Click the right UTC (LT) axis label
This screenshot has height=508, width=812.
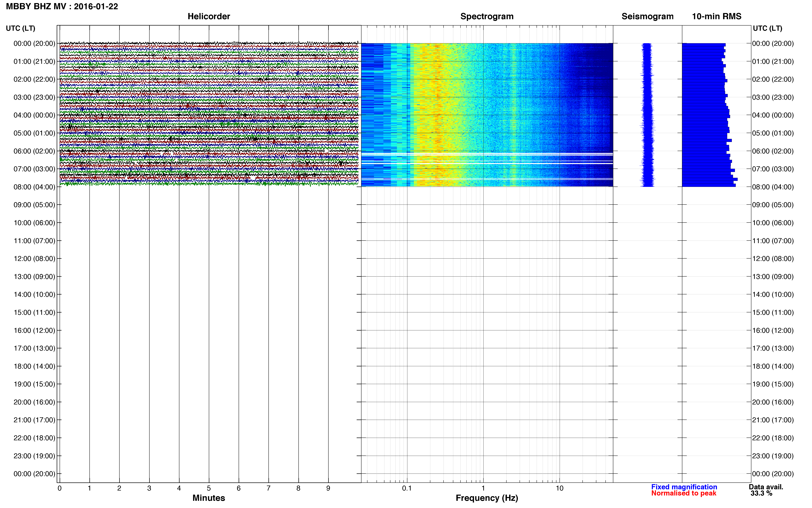coord(767,28)
